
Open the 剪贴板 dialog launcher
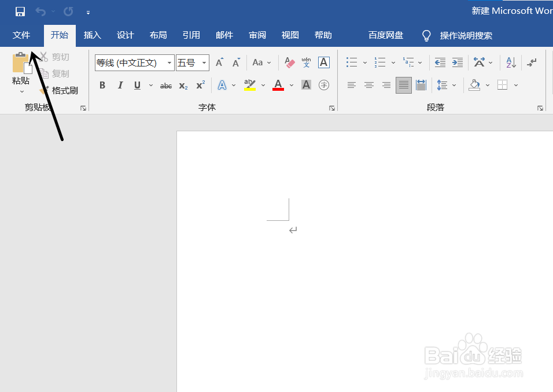(x=83, y=108)
